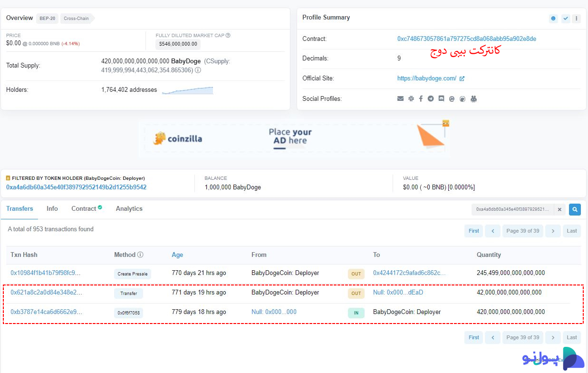Click the CSupply info icon
Image resolution: width=588 pixels, height=373 pixels.
[x=198, y=70]
